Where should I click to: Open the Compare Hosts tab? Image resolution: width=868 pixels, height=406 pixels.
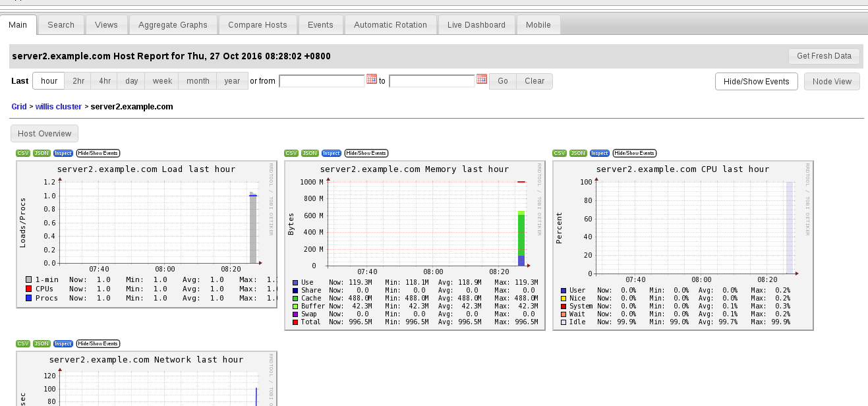258,25
